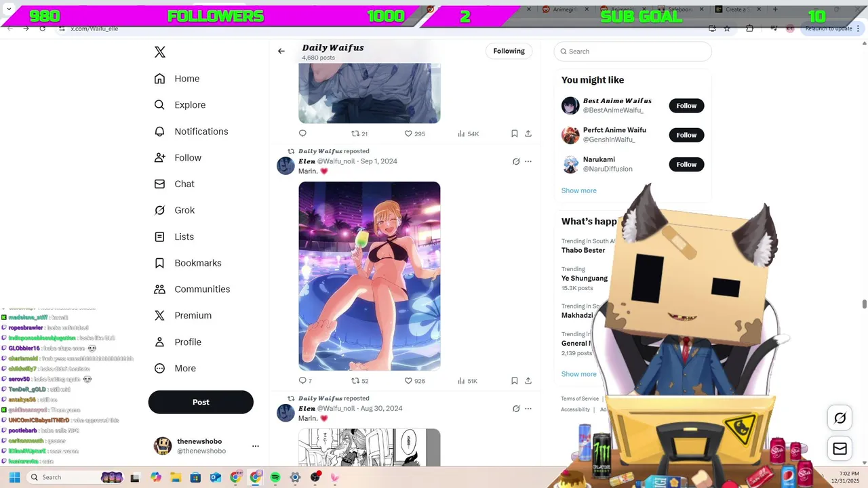Open Profile in the sidebar

click(x=178, y=342)
